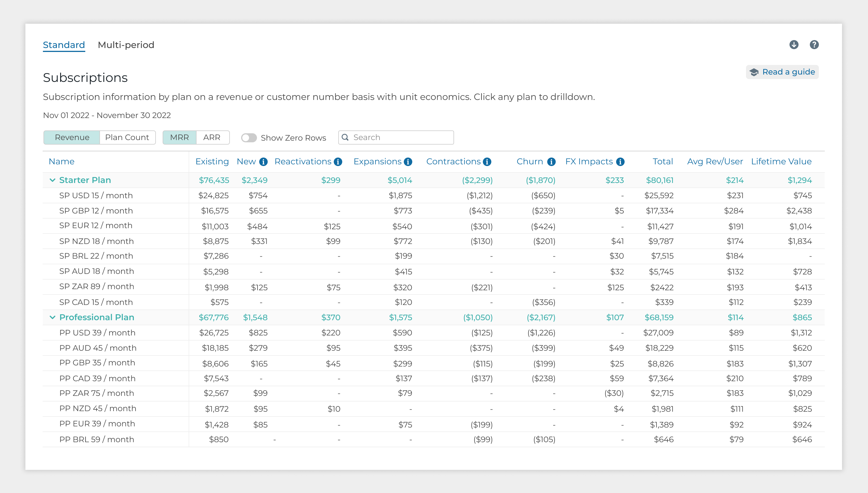This screenshot has width=868, height=493.
Task: Click the download report icon
Action: [x=793, y=45]
